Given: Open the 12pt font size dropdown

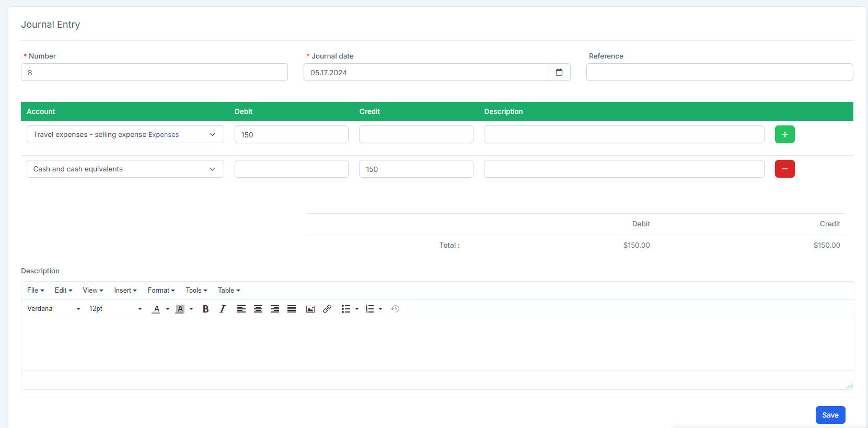Looking at the screenshot, I should click(115, 309).
